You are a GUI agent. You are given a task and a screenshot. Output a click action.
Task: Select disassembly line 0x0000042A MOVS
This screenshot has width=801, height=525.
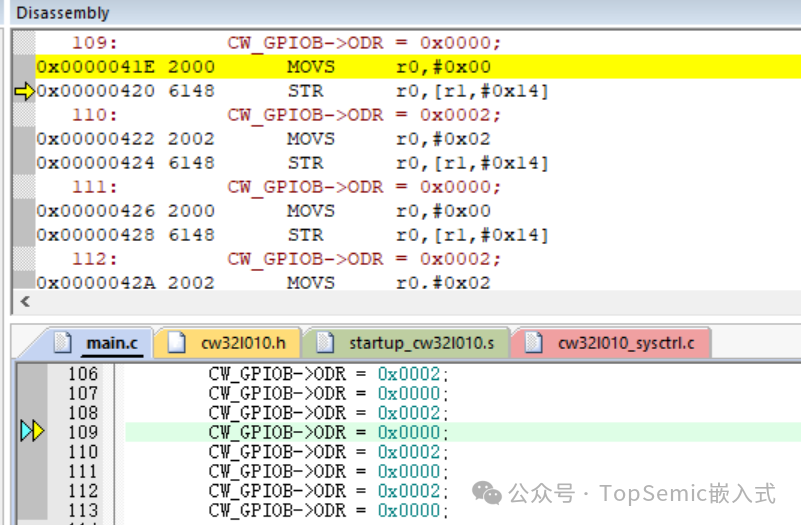(x=418, y=282)
